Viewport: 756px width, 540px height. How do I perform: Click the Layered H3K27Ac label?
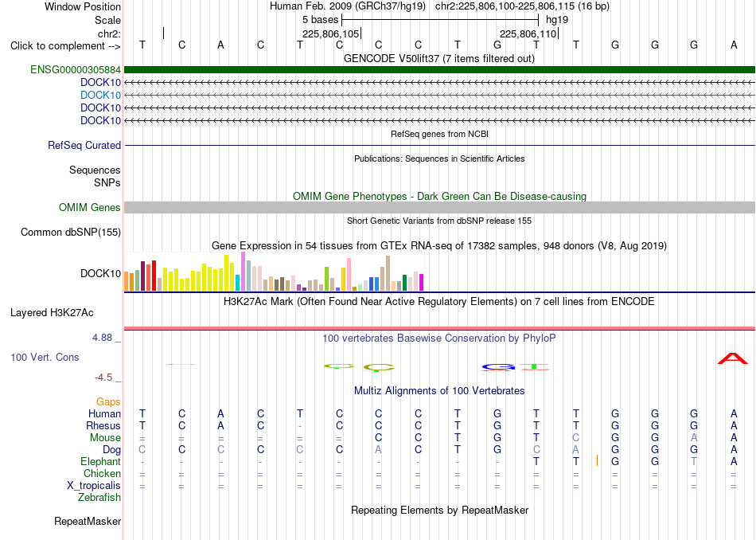[52, 313]
